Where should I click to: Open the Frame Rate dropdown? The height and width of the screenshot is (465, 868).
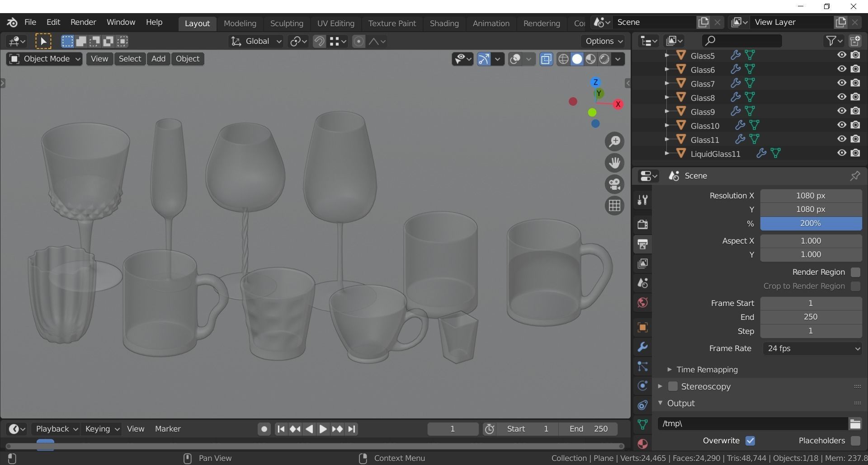812,348
